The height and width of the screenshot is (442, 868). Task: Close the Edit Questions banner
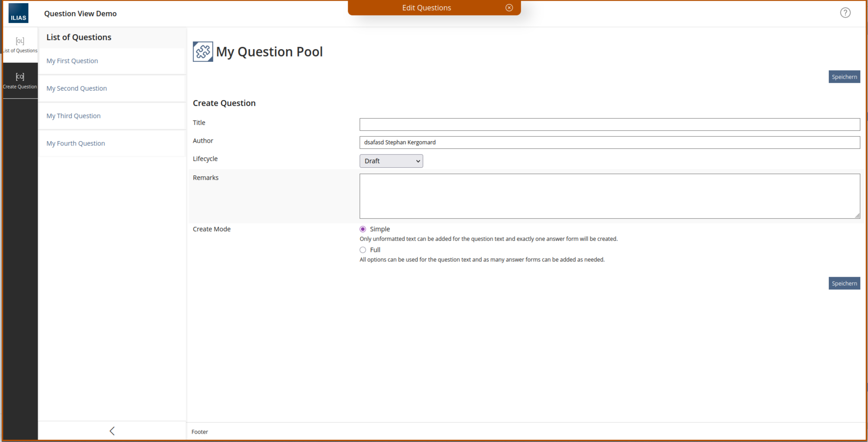click(509, 8)
